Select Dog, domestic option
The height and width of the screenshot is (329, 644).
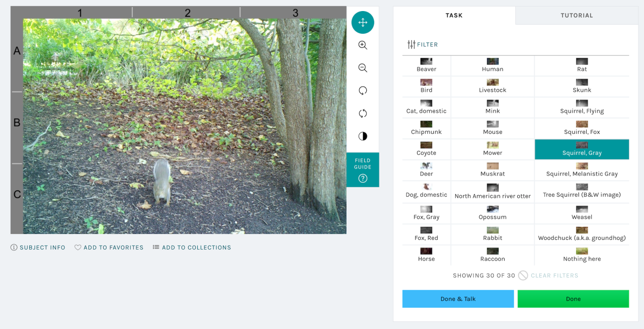(427, 192)
